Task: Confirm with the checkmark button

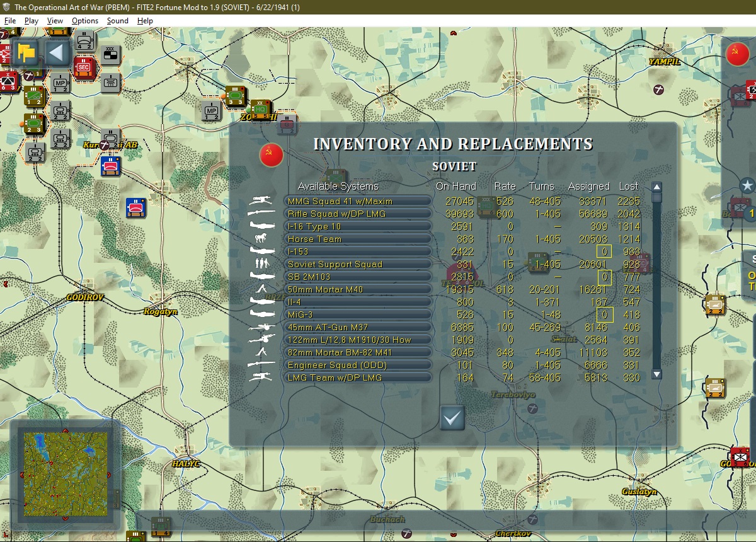Action: [452, 417]
